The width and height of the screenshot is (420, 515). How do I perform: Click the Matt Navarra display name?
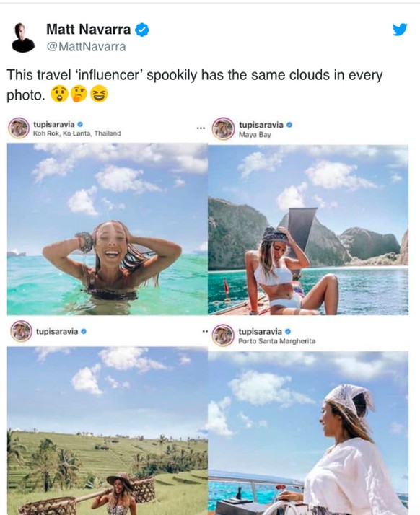(89, 30)
